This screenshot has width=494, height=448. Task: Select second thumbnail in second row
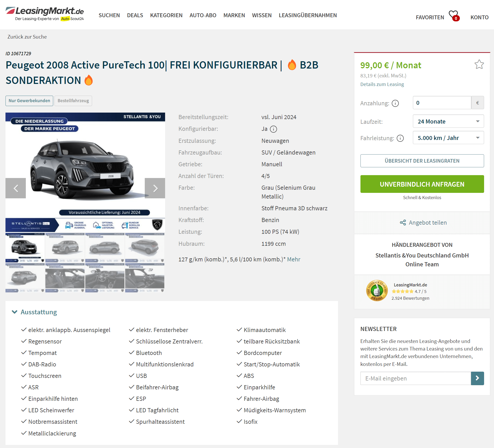[65, 278]
